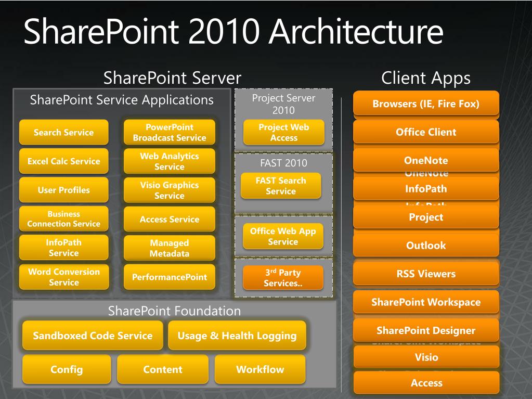Click the SharePoint 2010 Architecture title
This screenshot has width=532, height=399.
233,31
